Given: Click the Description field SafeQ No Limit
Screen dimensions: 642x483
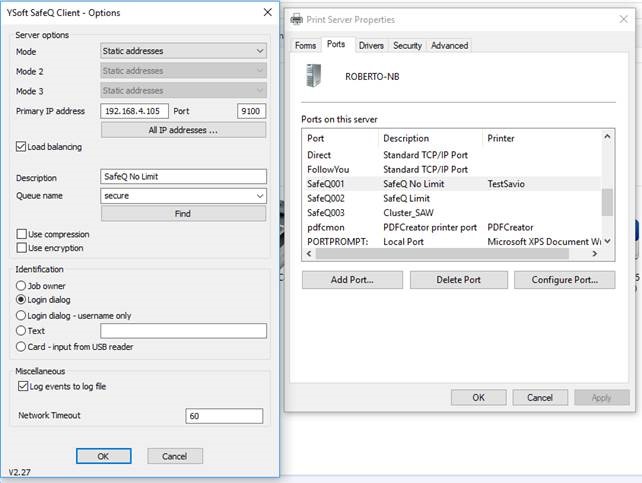Looking at the screenshot, I should [183, 176].
